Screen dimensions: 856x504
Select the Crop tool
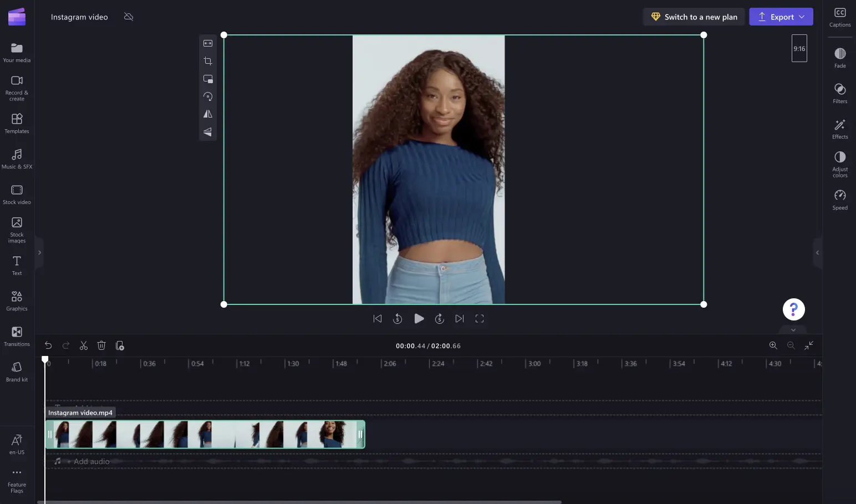point(208,61)
